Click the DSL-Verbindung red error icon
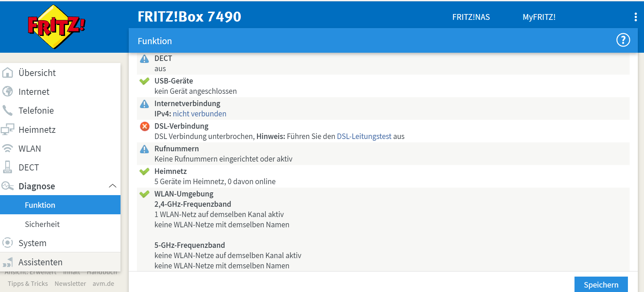Image resolution: width=644 pixels, height=292 pixels. click(145, 126)
